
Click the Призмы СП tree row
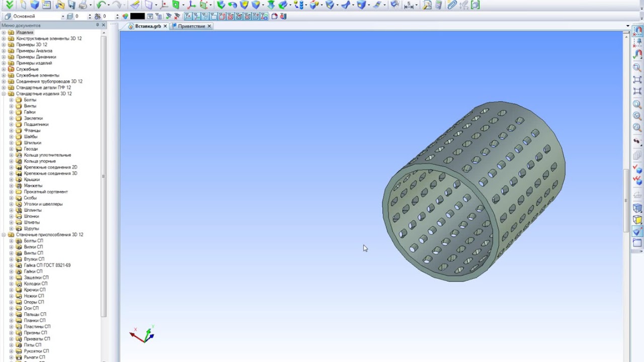click(35, 333)
